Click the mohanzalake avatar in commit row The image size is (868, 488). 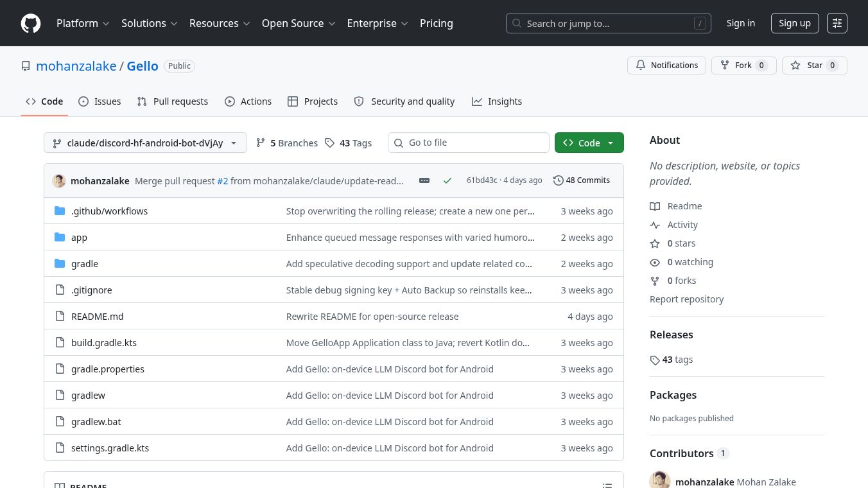[59, 180]
